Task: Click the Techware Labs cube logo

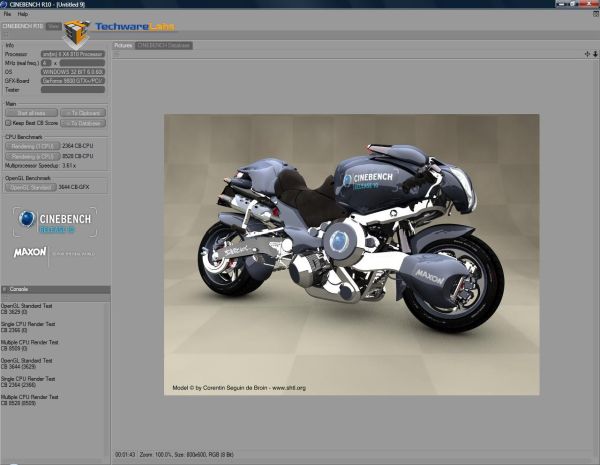Action: (77, 34)
